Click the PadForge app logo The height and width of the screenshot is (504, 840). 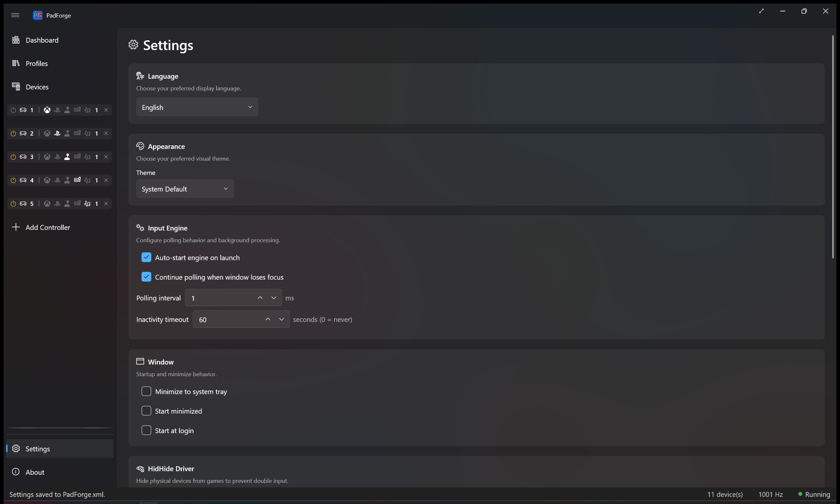tap(37, 15)
